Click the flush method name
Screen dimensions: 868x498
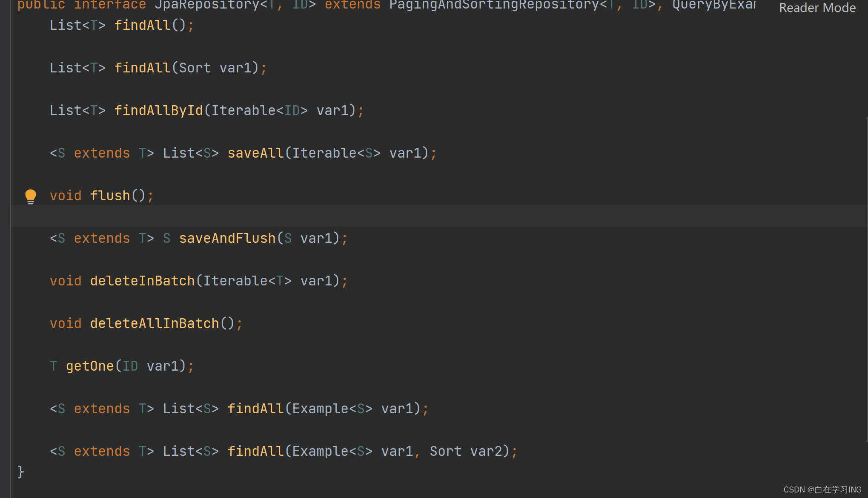pos(110,196)
